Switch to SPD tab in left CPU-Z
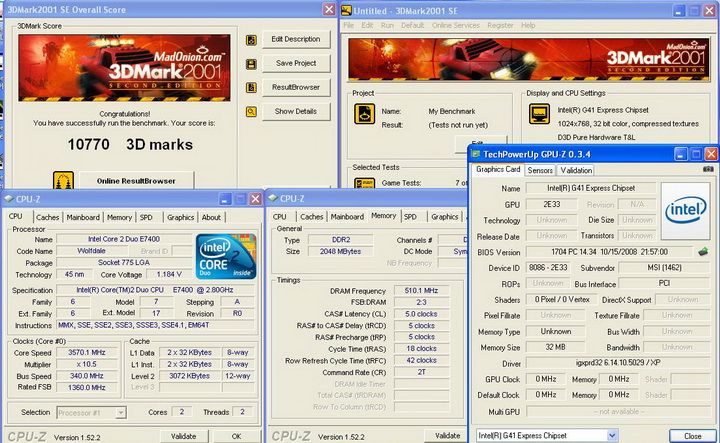 146,218
